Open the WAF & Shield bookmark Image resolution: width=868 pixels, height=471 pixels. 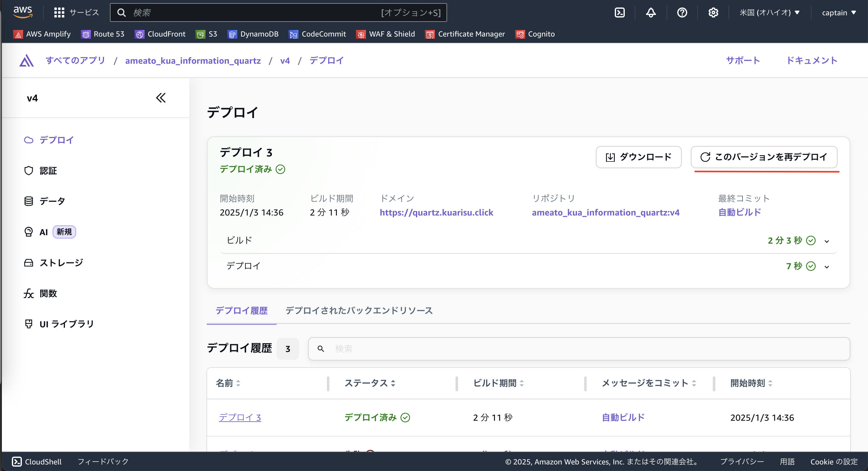tap(386, 34)
